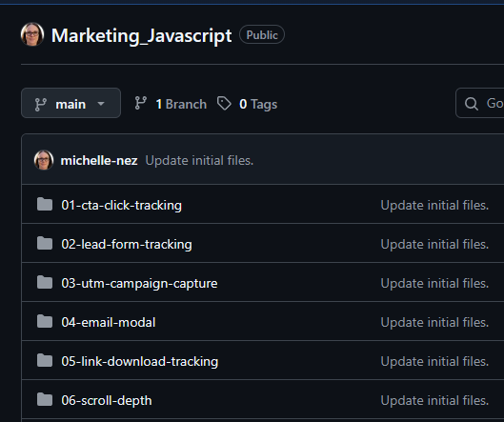Open the commit message on the 02-lead-form-tracking row
Viewport: 504px width, 422px height.
[434, 244]
